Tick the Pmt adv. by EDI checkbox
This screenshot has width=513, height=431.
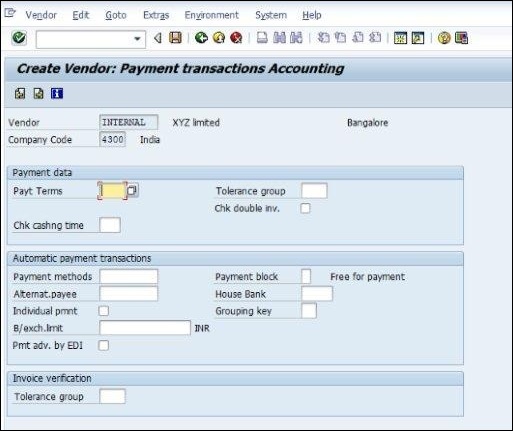104,345
